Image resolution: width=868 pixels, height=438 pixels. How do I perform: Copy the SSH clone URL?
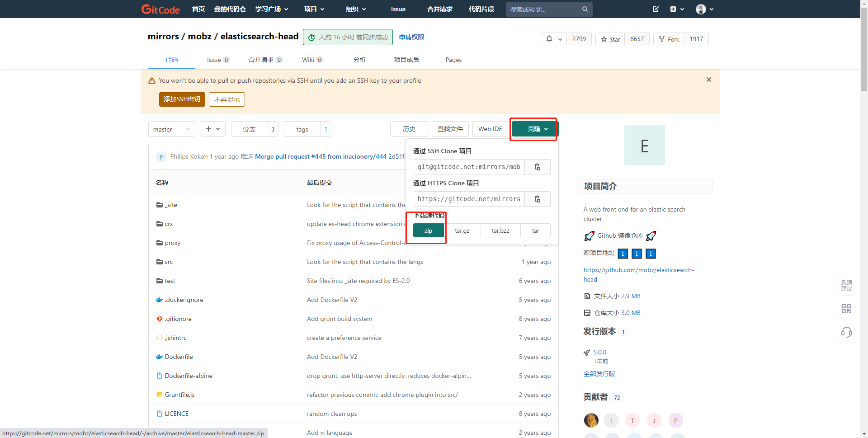tap(538, 167)
